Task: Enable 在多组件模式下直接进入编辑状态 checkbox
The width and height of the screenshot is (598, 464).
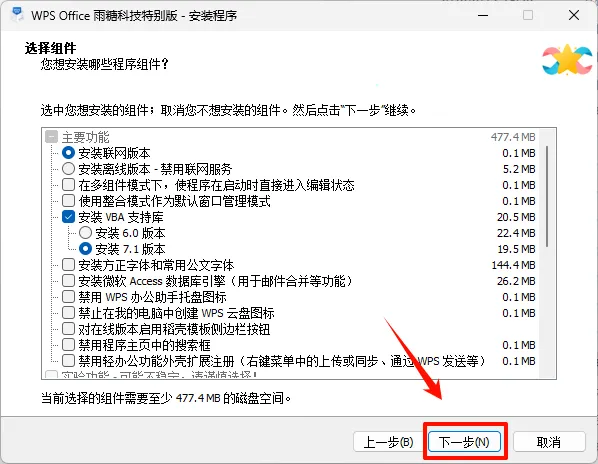Action: pos(68,185)
